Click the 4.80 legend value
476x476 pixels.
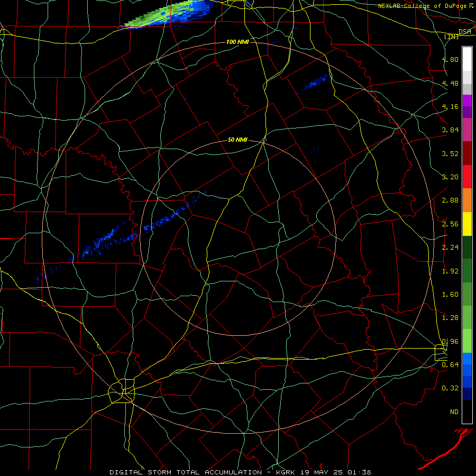tap(450, 59)
